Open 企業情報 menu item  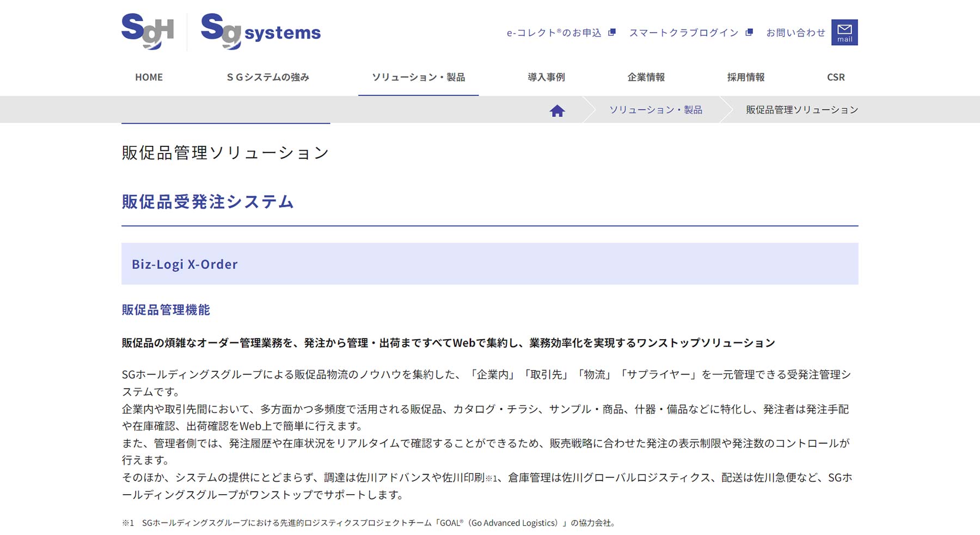click(646, 77)
